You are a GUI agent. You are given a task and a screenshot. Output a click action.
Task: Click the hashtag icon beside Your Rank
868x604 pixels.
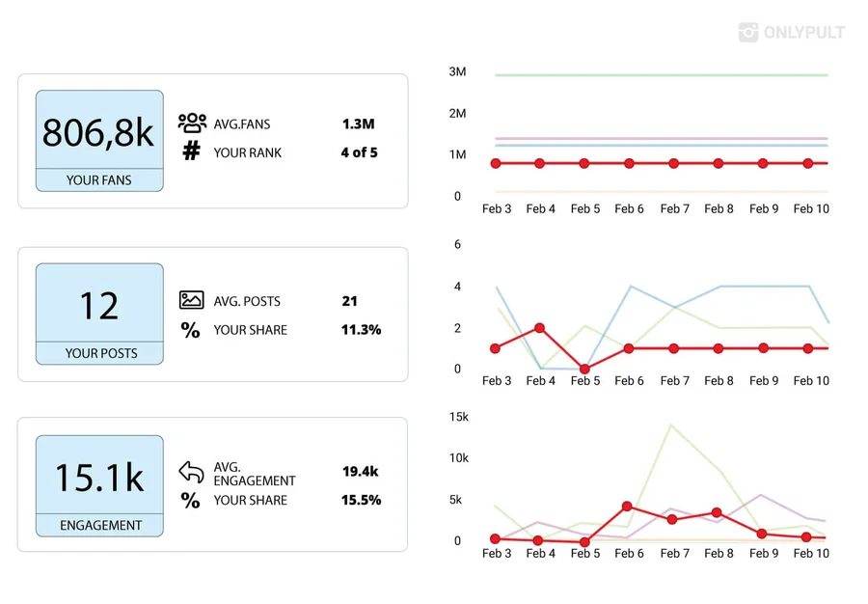pyautogui.click(x=191, y=151)
